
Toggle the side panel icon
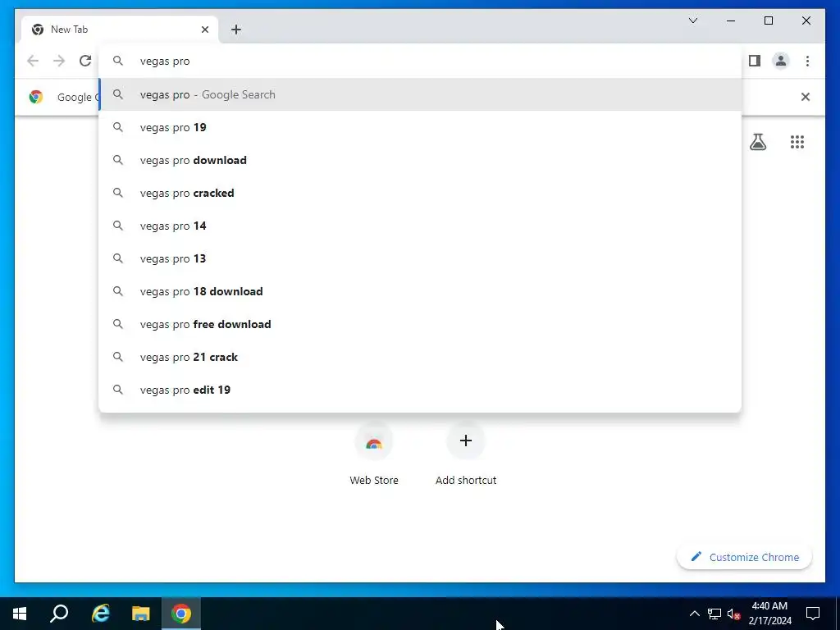[755, 61]
